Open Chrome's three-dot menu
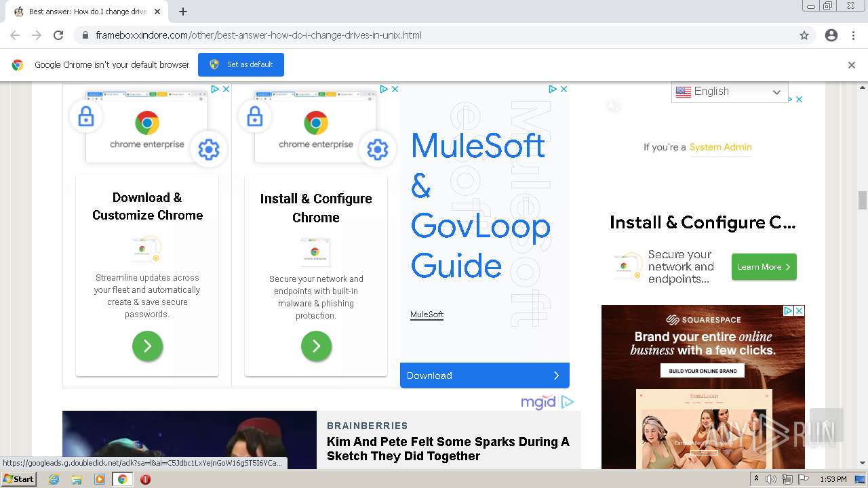Viewport: 868px width, 488px height. [853, 35]
